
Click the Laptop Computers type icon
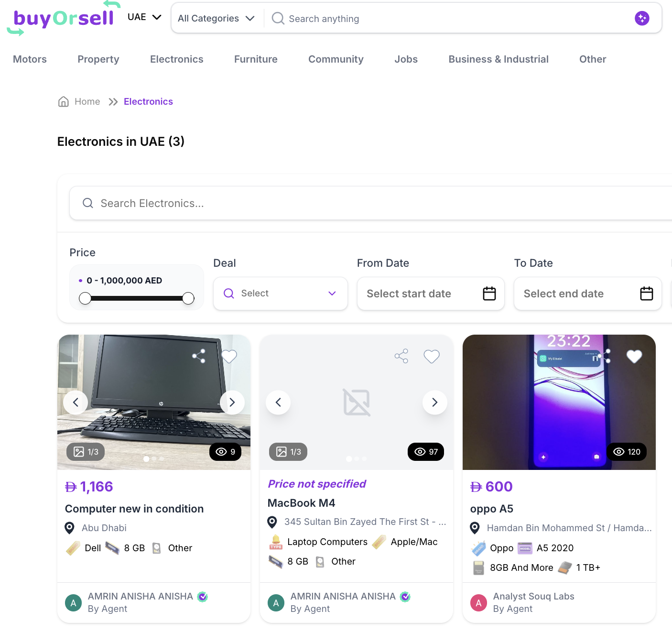click(x=276, y=542)
